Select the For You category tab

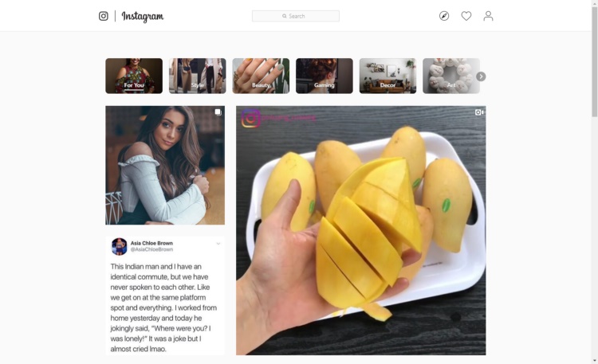coord(134,76)
